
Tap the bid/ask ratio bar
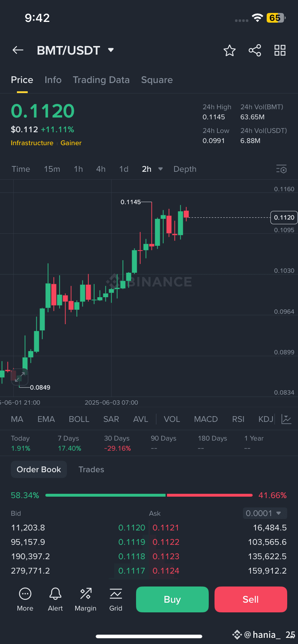tap(149, 495)
